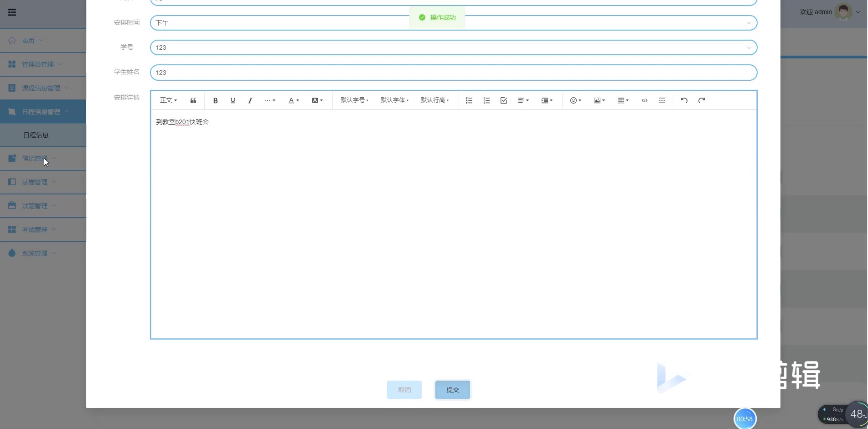
Task: Open the 默认字体 font family dropdown
Action: click(x=394, y=100)
